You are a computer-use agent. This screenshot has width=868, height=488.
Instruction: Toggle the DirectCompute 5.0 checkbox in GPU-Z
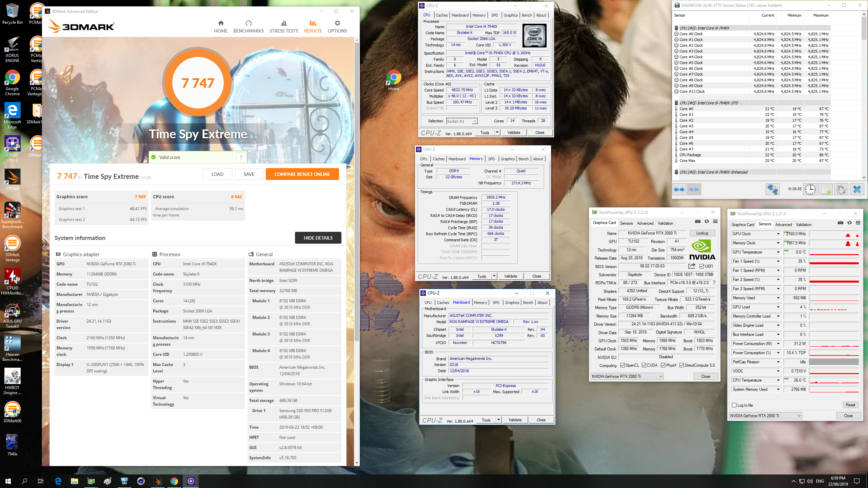tap(682, 365)
